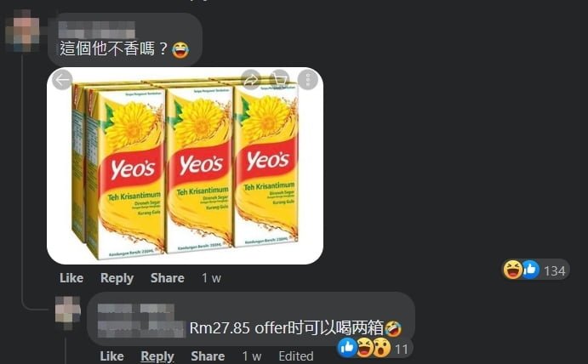This screenshot has width=588, height=364.
Task: Click the back arrow icon on image
Action: coord(62,80)
